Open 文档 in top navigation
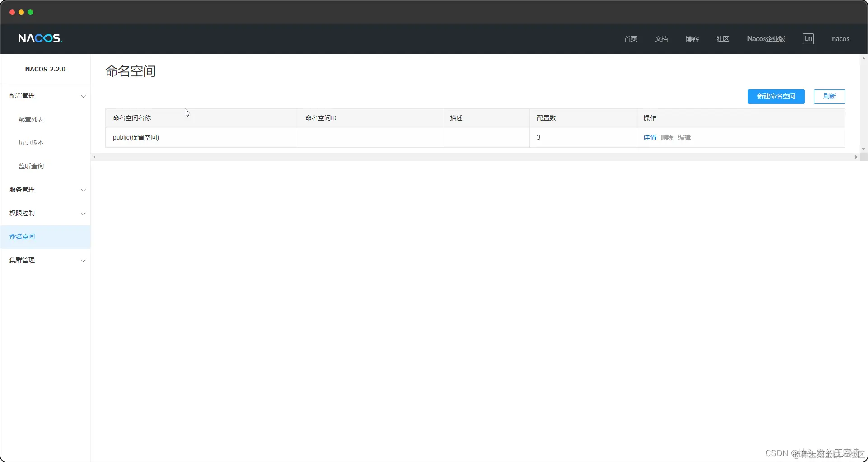This screenshot has height=462, width=868. tap(661, 39)
